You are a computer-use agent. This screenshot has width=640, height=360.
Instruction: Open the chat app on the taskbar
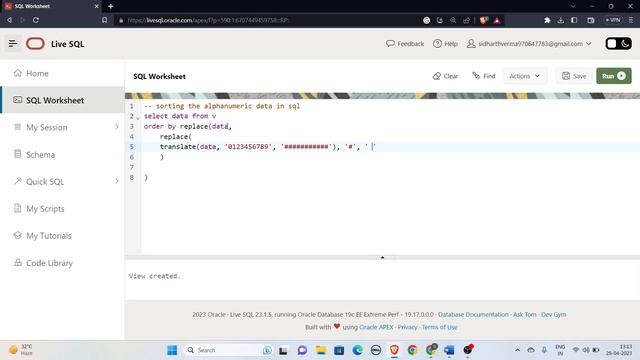302,350
